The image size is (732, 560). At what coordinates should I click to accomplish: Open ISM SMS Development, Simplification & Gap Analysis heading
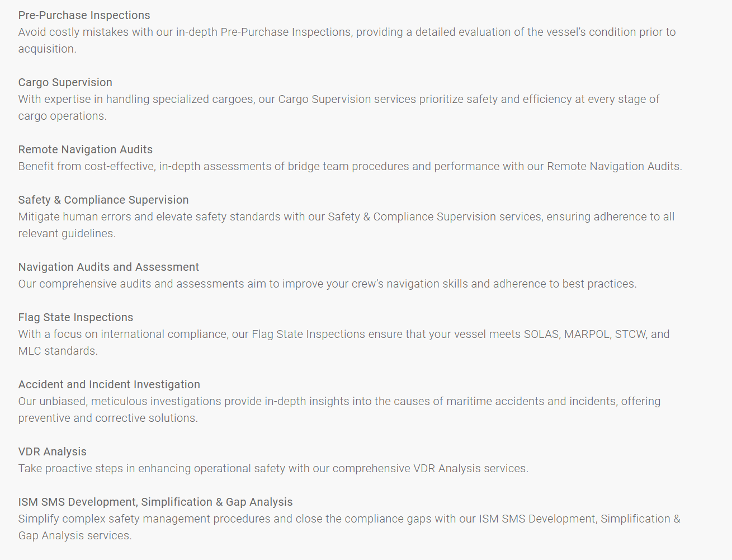pos(155,502)
